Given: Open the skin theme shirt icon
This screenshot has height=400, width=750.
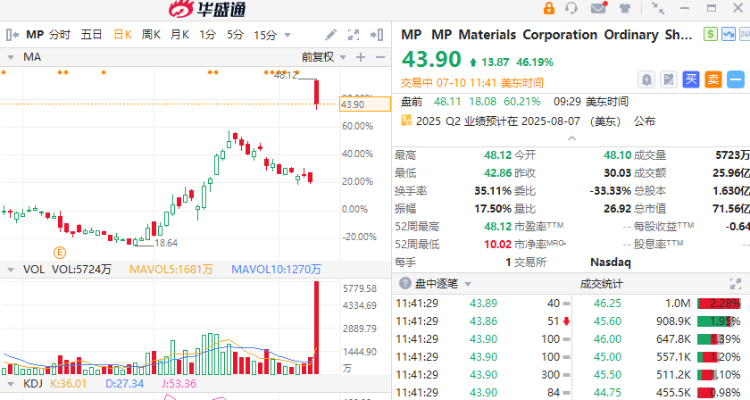Looking at the screenshot, I should pos(625,8).
